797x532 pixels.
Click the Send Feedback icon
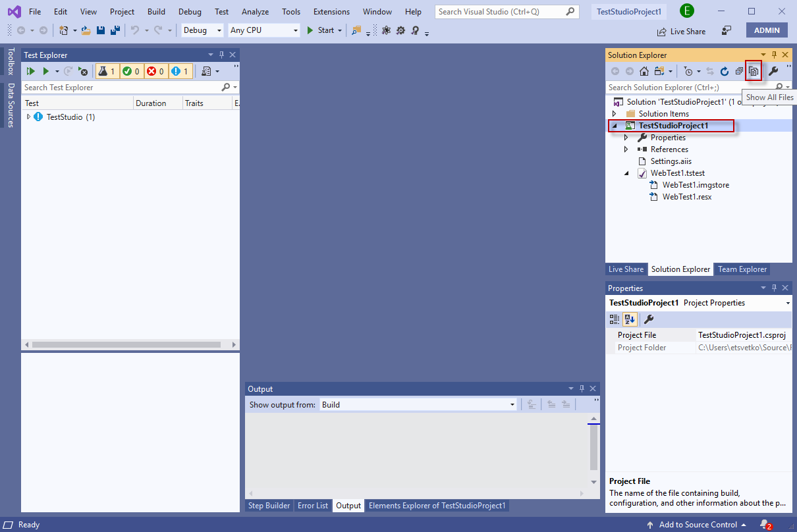[727, 30]
